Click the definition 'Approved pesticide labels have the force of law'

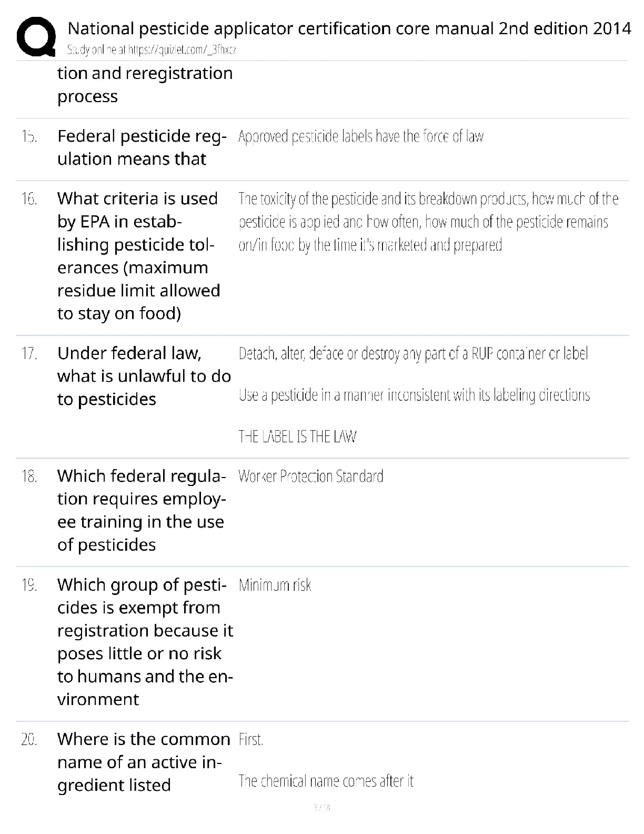[360, 137]
